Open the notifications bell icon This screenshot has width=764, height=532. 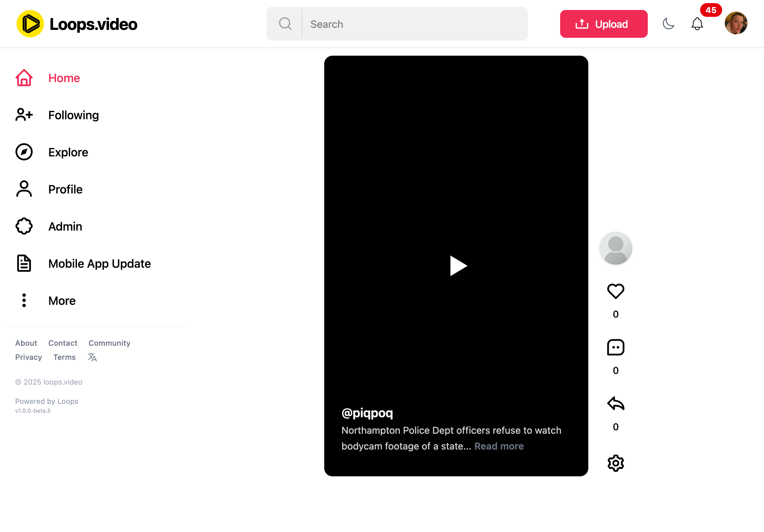pos(697,24)
